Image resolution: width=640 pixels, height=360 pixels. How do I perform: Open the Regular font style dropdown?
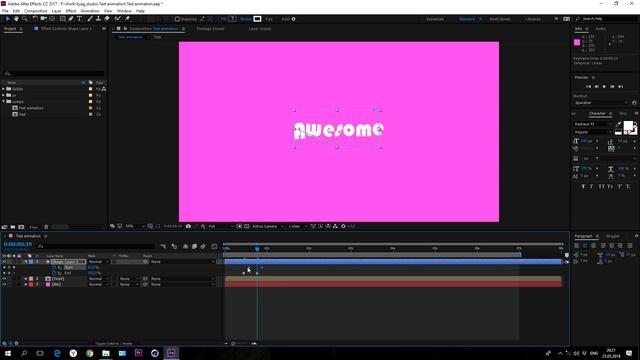click(x=593, y=132)
